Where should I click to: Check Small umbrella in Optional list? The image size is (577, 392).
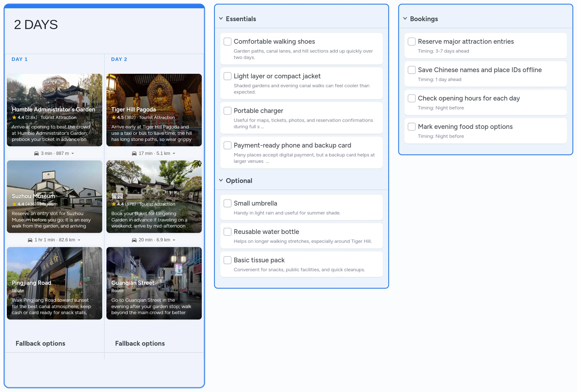click(x=227, y=203)
